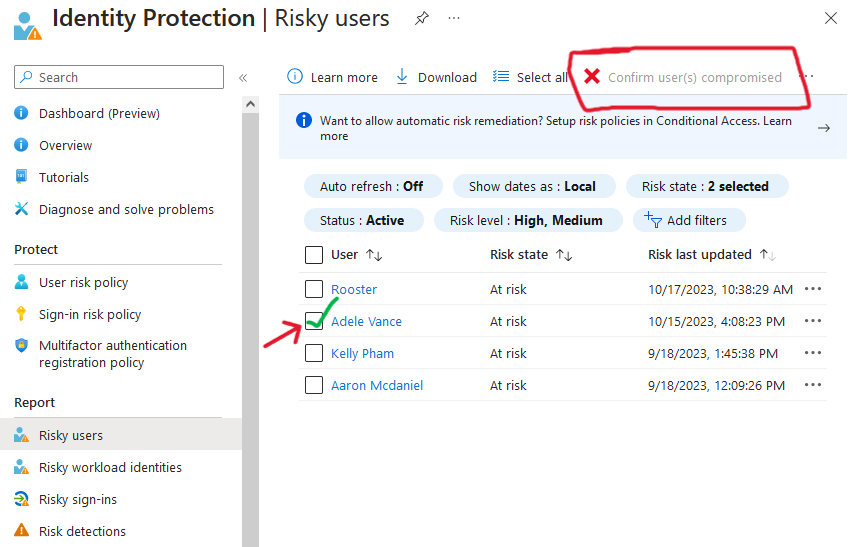Check the box for Rooster
The width and height of the screenshot is (855, 547).
pyautogui.click(x=314, y=289)
